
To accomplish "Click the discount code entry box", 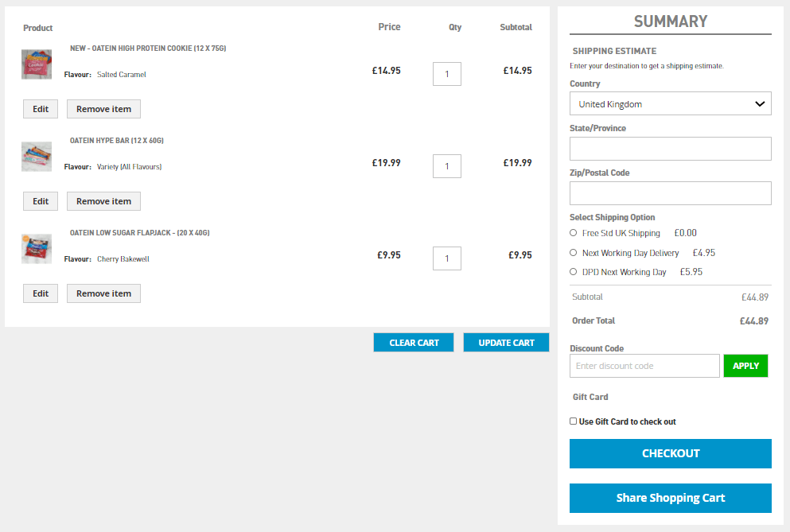I will pos(644,366).
